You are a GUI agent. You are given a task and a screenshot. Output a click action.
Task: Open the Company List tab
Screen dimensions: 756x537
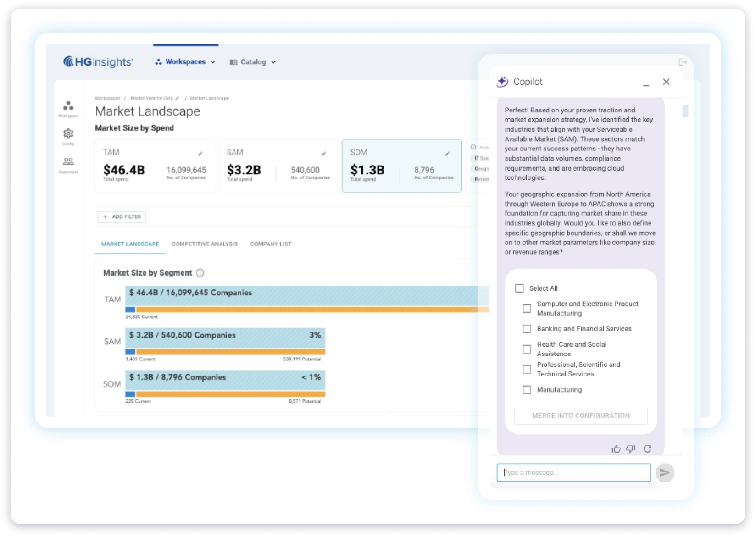270,244
